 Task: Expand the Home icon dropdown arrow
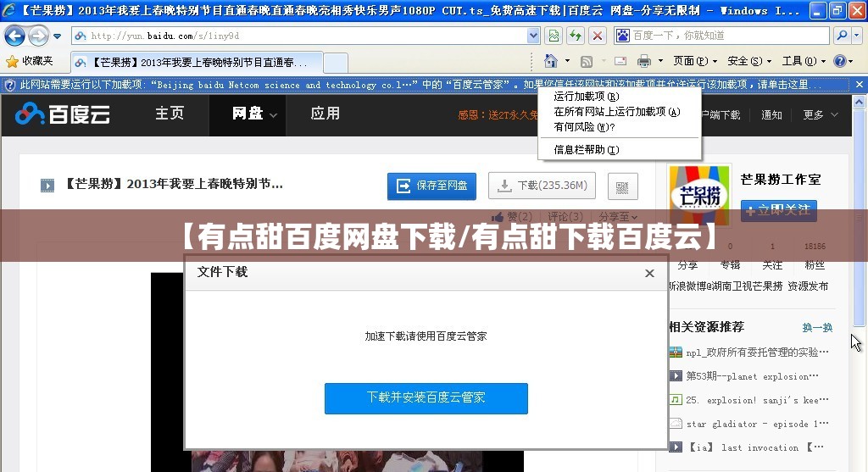click(567, 61)
